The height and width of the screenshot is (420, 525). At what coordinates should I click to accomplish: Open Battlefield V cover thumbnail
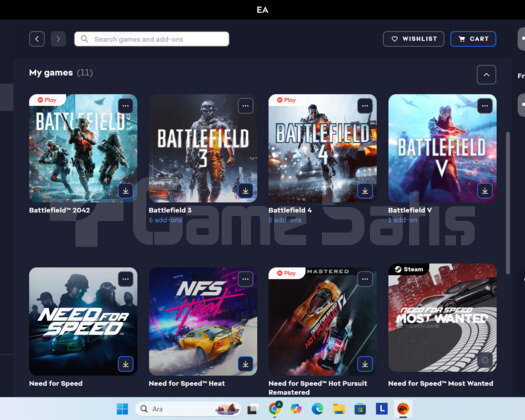(442, 148)
